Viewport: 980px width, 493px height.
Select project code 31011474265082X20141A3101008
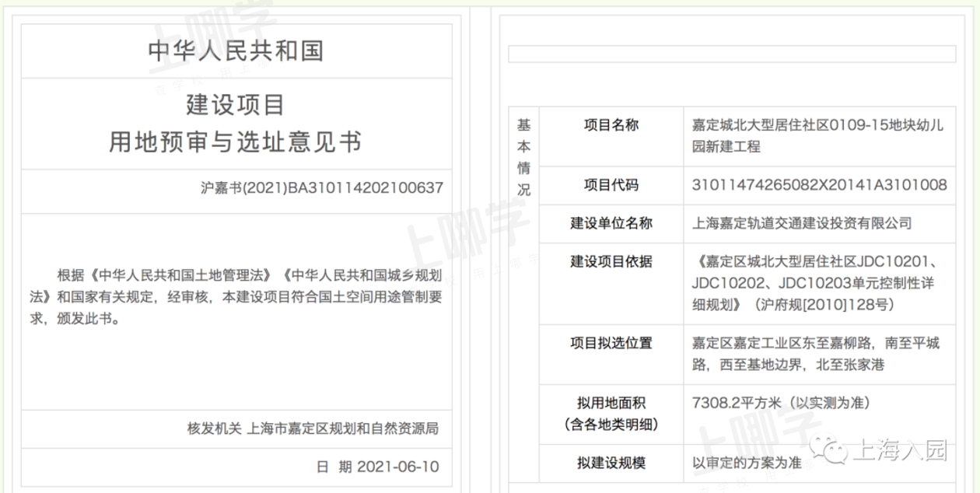(819, 185)
